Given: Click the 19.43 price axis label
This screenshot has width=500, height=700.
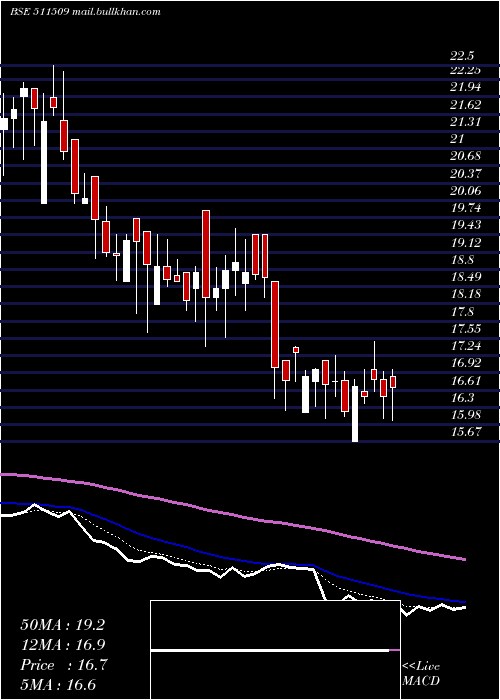Looking at the screenshot, I should 465,225.
